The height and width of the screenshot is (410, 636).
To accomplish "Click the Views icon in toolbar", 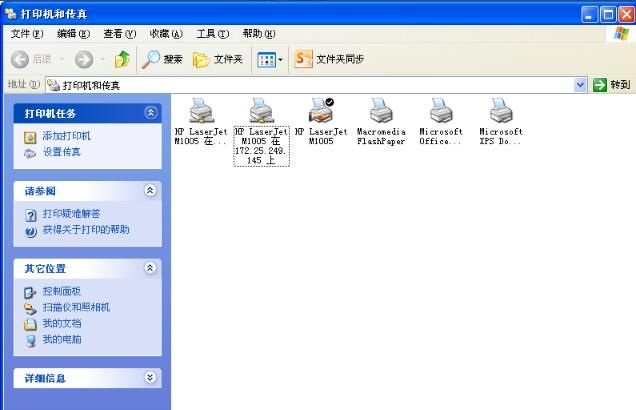I will 266,60.
